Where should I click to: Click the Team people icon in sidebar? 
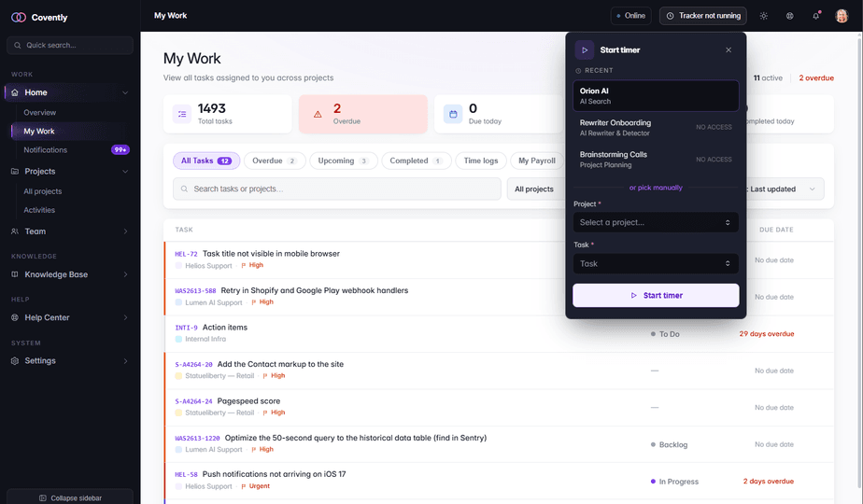tap(15, 231)
